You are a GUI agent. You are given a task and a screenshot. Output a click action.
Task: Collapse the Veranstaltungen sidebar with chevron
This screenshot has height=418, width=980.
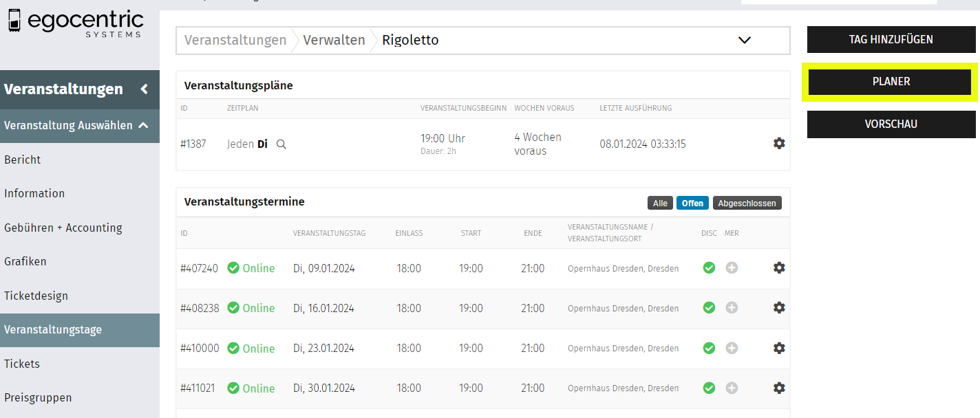click(144, 89)
